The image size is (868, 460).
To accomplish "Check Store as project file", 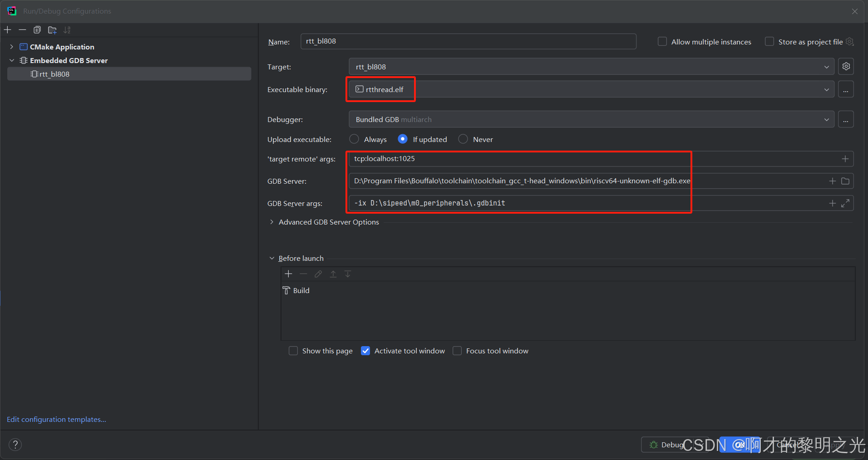I will (770, 41).
